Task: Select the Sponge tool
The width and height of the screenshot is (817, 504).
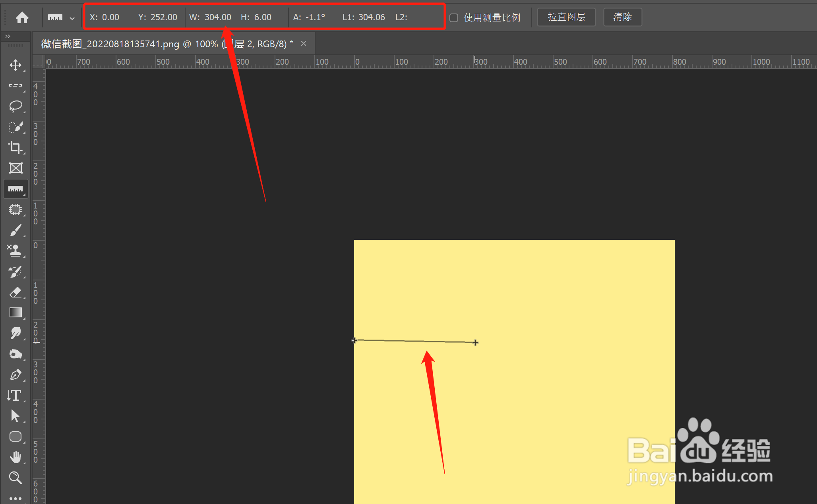Action: pyautogui.click(x=15, y=354)
